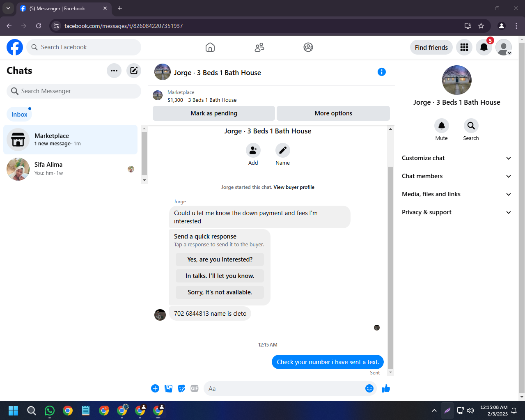The image size is (525, 420).
Task: Open Windows notification center bell
Action: [x=514, y=411]
